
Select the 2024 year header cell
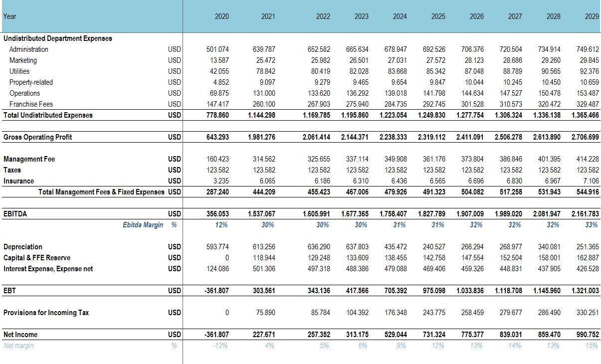[x=400, y=16]
